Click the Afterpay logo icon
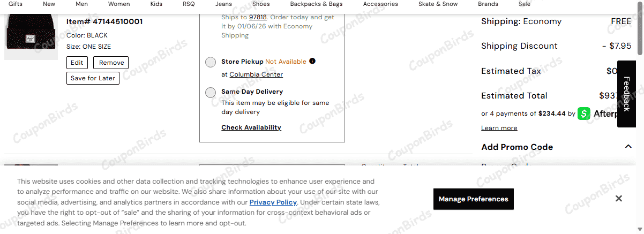The width and height of the screenshot is (644, 234). point(583,114)
